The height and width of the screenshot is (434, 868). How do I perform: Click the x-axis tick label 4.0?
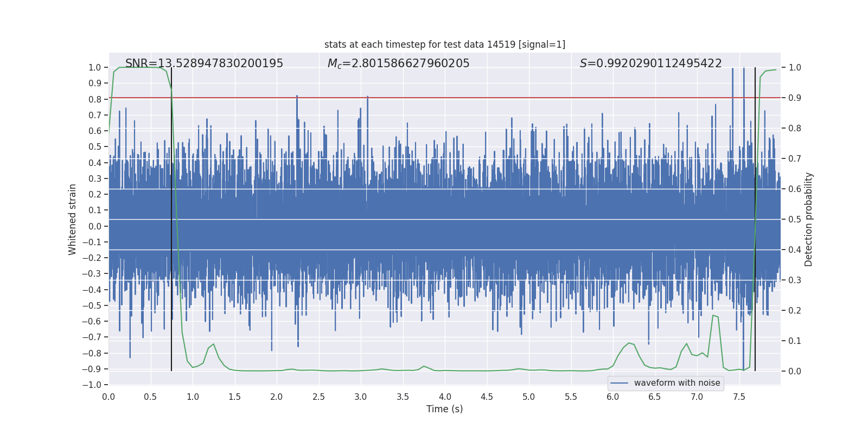pos(445,397)
